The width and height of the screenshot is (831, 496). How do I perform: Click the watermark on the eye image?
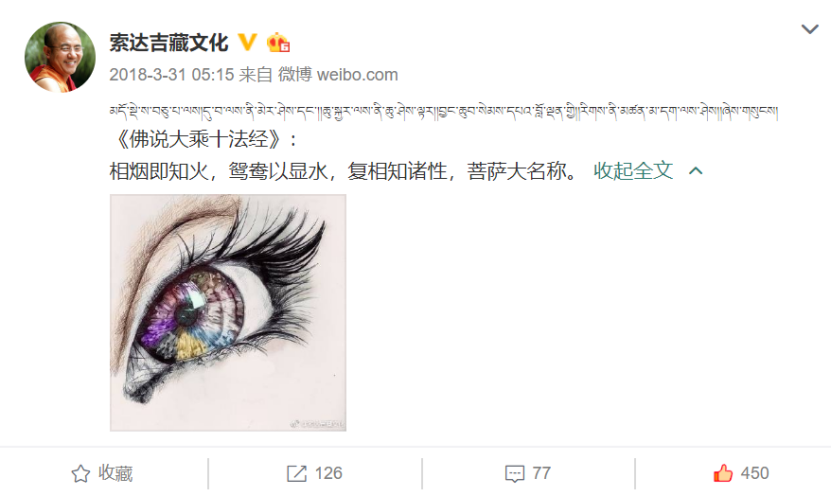click(317, 423)
